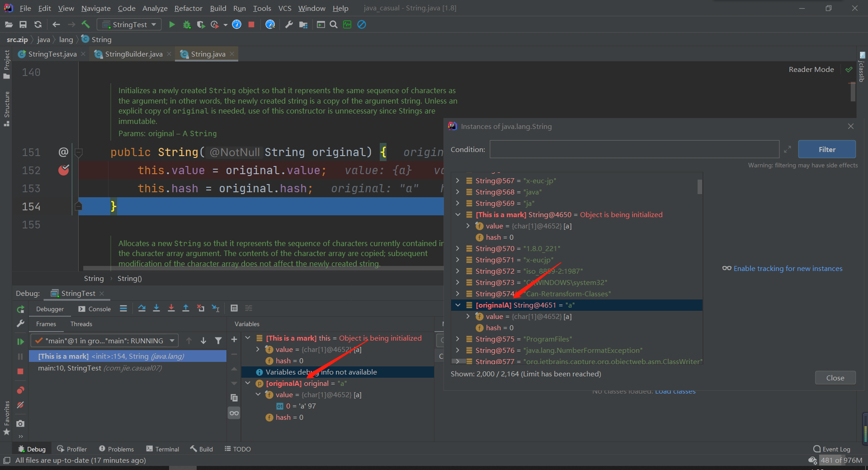Synchronize files with the refresh icon
The height and width of the screenshot is (470, 868).
(x=38, y=24)
